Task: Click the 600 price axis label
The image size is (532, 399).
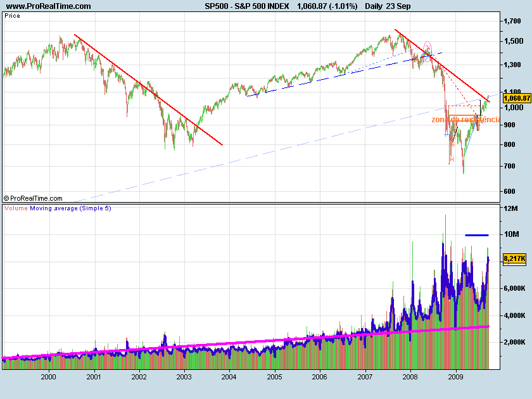Action: tap(510, 191)
